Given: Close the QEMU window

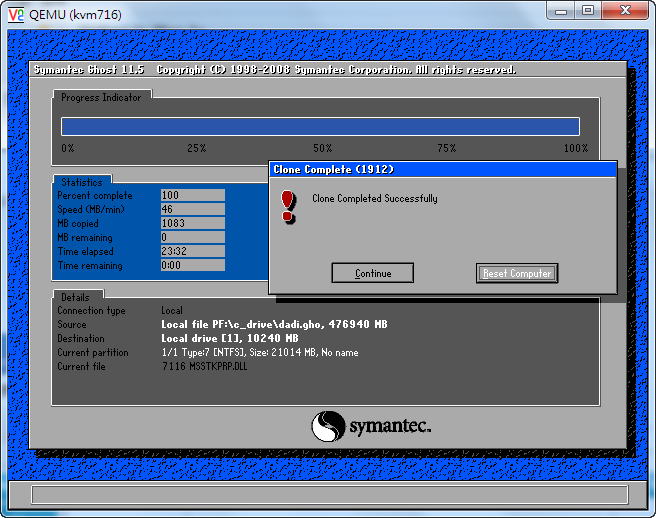Looking at the screenshot, I should 625,10.
